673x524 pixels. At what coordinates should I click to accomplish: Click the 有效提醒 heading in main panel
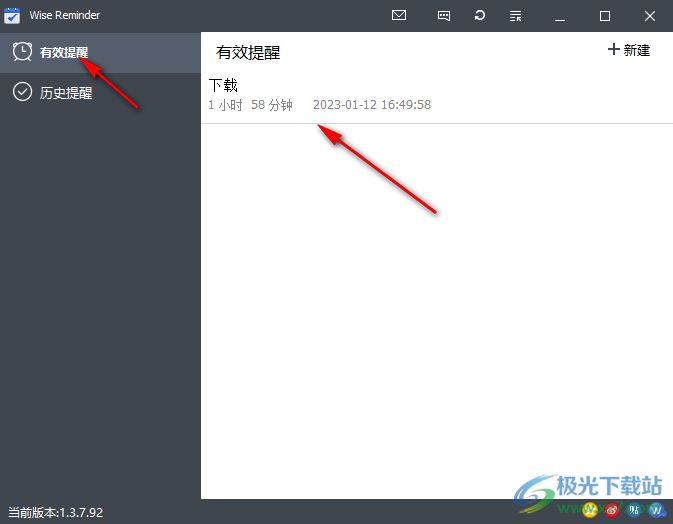248,53
